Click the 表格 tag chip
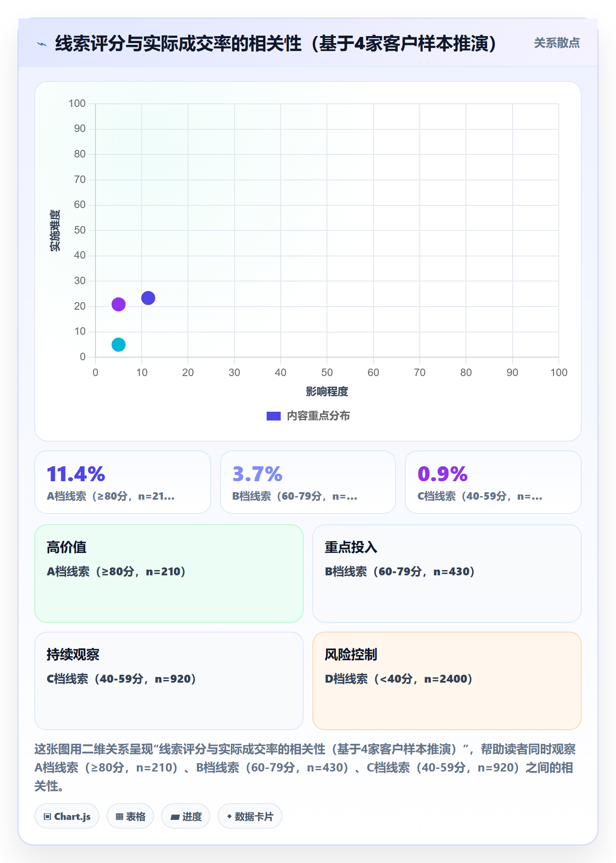 point(130,816)
